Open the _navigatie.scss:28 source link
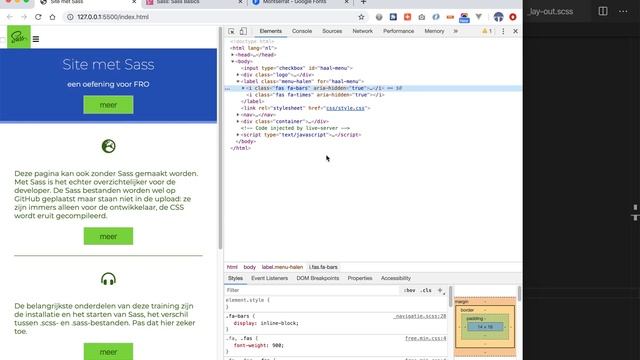Viewport: 640px width, 360px height. [x=420, y=316]
